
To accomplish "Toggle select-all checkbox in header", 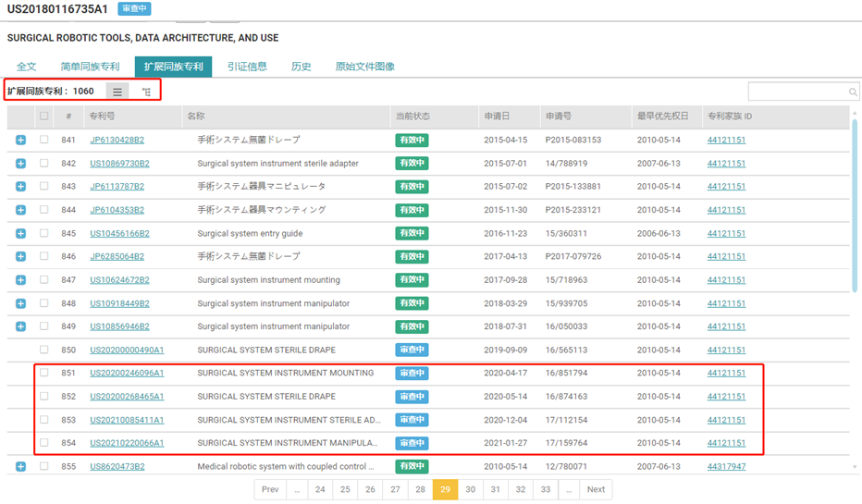I will click(43, 117).
